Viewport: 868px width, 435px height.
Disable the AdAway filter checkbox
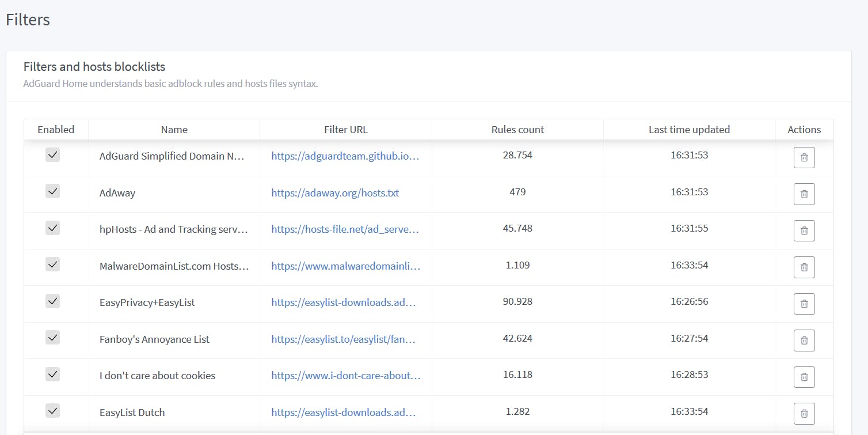coord(52,191)
